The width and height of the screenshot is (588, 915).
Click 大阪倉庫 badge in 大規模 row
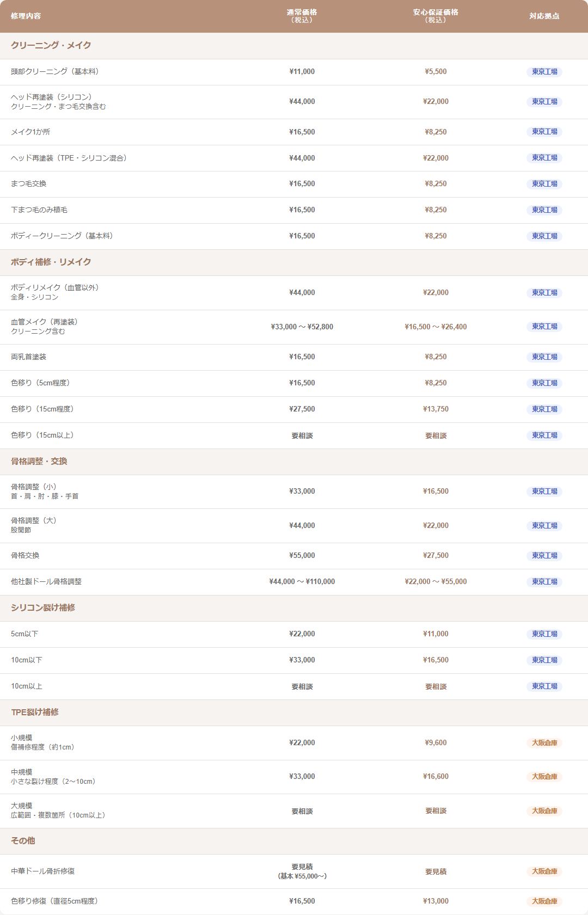tap(544, 811)
